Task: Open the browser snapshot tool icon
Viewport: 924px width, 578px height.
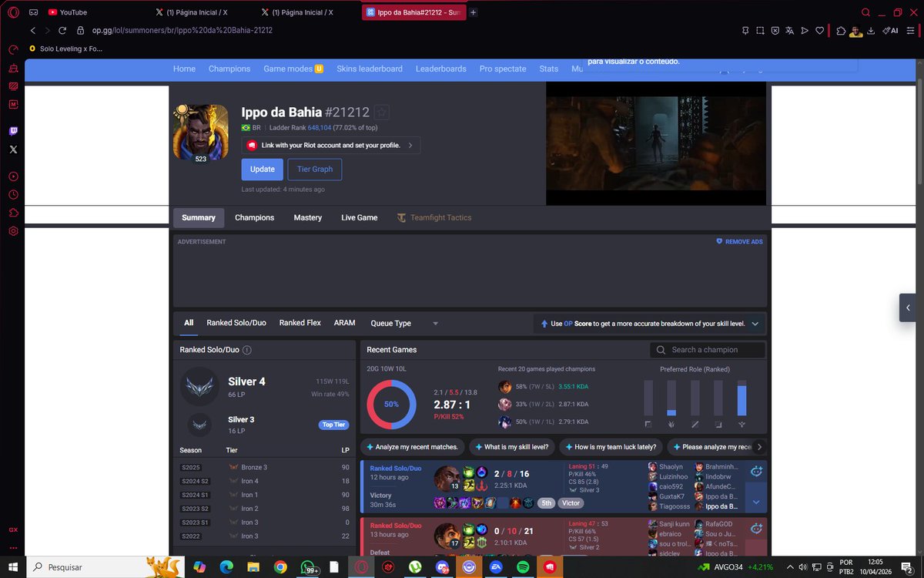Action: tap(760, 30)
